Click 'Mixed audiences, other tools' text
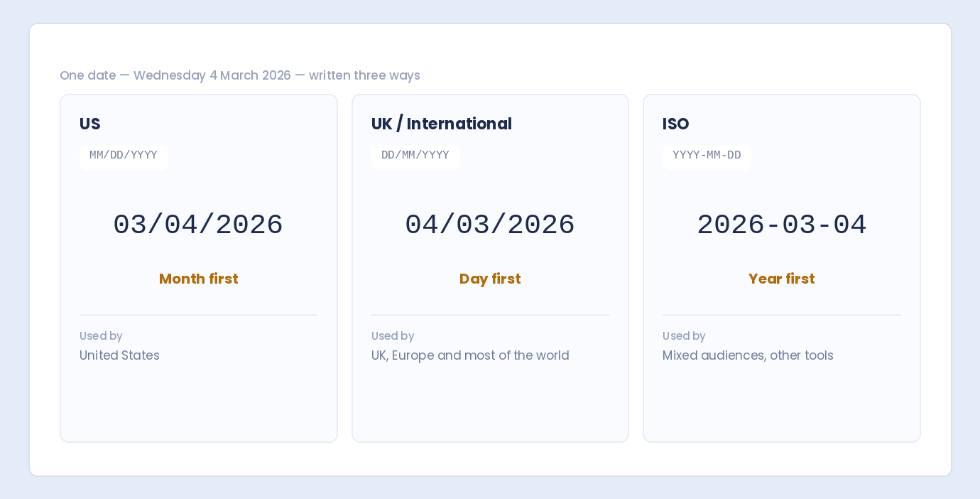Screen dimensions: 980x499 tap(748, 355)
